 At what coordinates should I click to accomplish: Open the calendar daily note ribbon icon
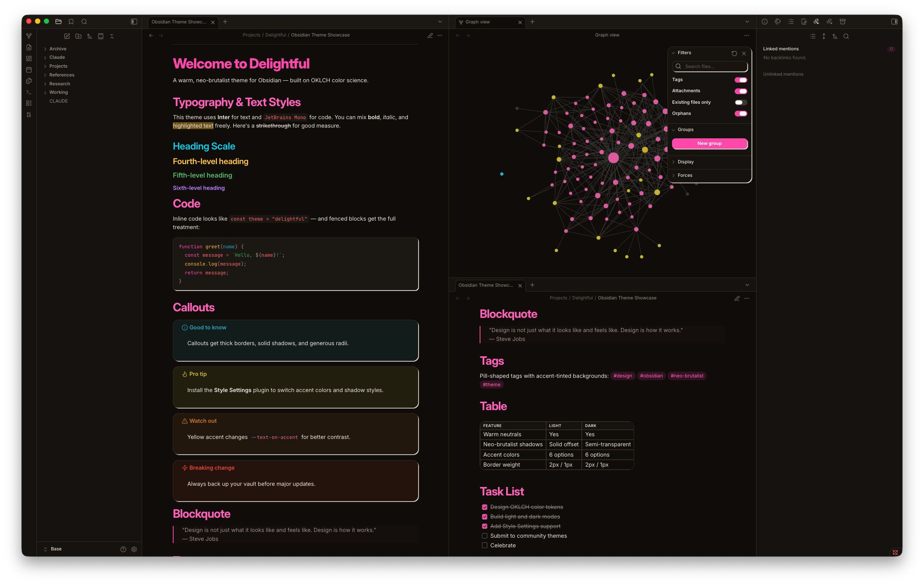(x=29, y=70)
